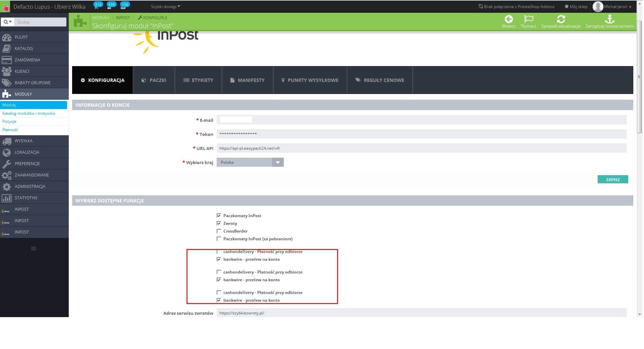Click the green puzzle piece module icon
644x349 pixels.
pos(80,21)
